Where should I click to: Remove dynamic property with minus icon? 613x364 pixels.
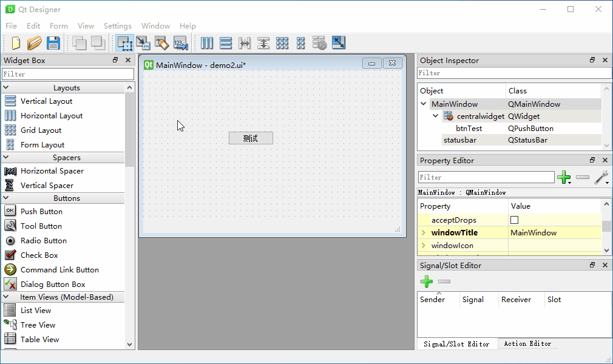coord(583,177)
